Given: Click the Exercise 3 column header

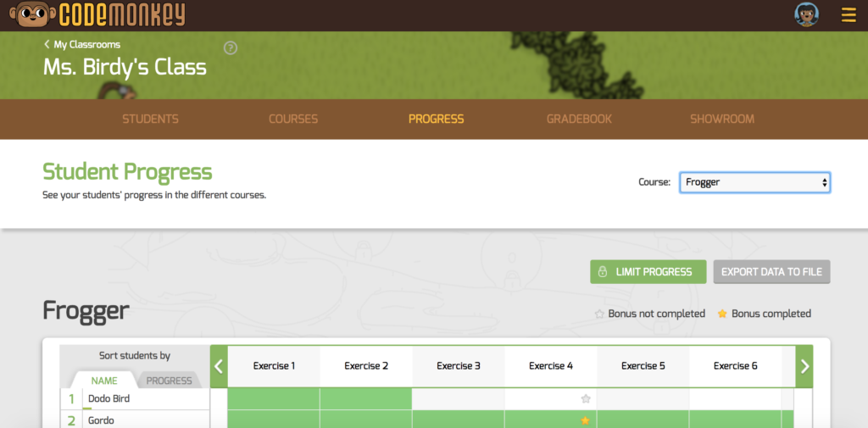Looking at the screenshot, I should click(x=459, y=366).
